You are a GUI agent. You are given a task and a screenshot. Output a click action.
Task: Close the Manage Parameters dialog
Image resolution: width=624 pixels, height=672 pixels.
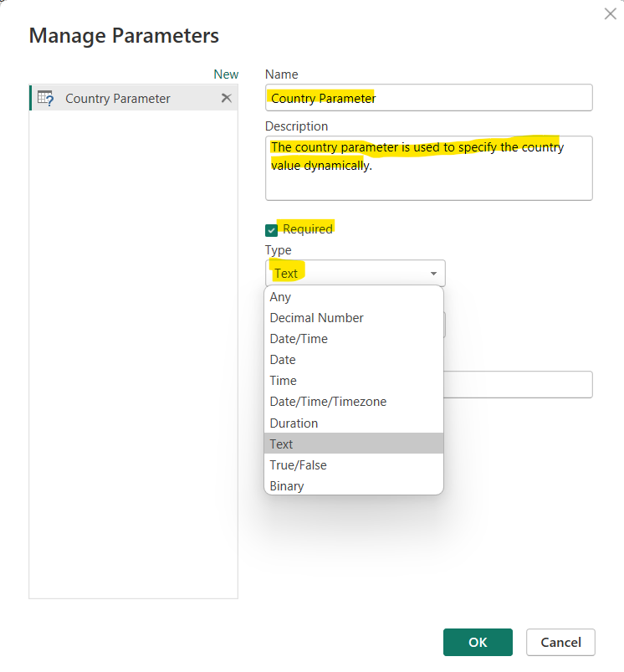pyautogui.click(x=610, y=13)
